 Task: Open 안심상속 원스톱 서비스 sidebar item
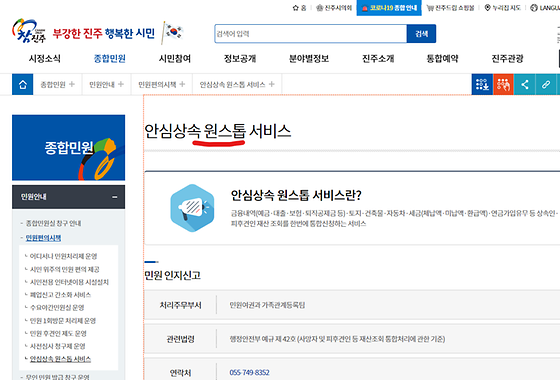click(60, 359)
